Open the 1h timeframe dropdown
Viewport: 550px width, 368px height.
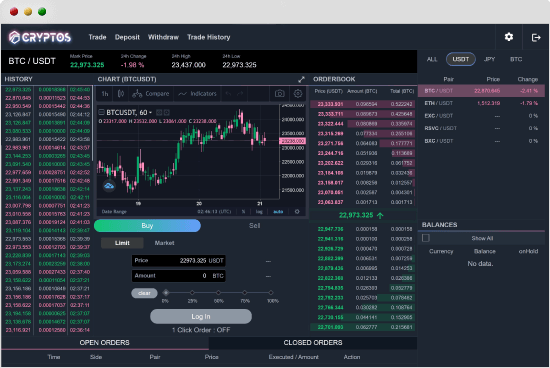coord(105,94)
